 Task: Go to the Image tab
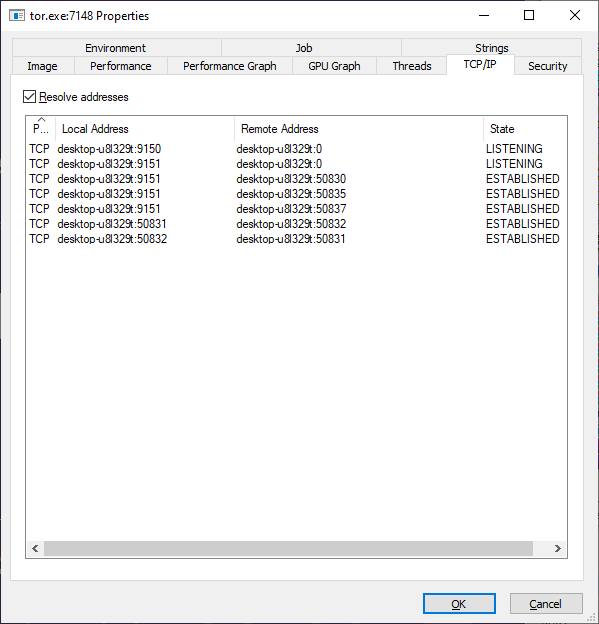click(x=43, y=66)
